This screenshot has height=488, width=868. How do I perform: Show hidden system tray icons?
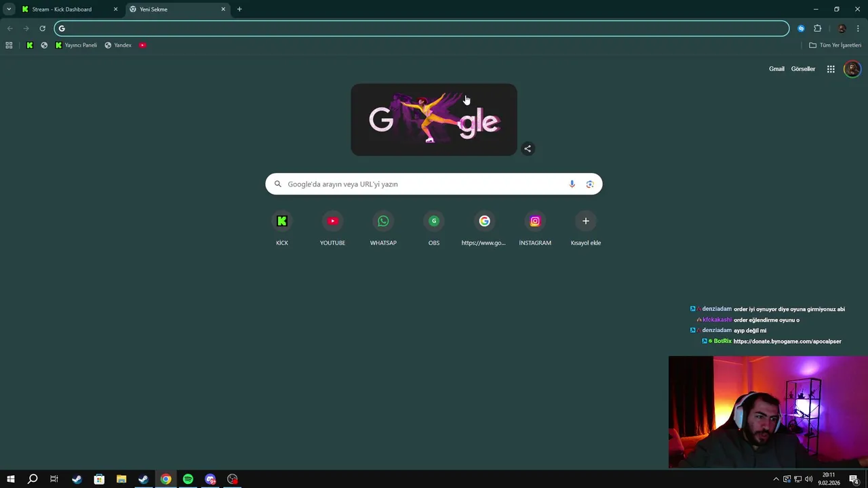tap(776, 479)
